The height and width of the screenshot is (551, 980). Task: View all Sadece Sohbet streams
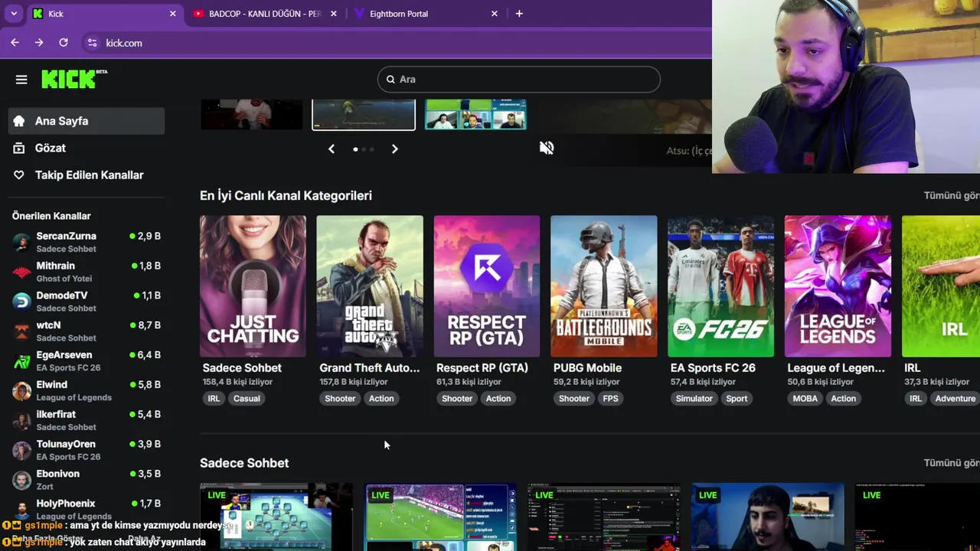(952, 463)
